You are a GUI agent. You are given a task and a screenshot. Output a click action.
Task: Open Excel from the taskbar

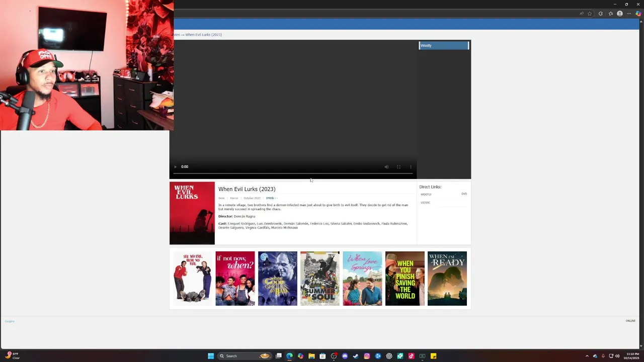point(422,356)
